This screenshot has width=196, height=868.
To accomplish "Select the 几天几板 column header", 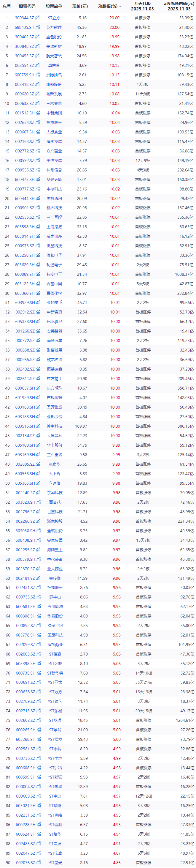I will point(142,6).
